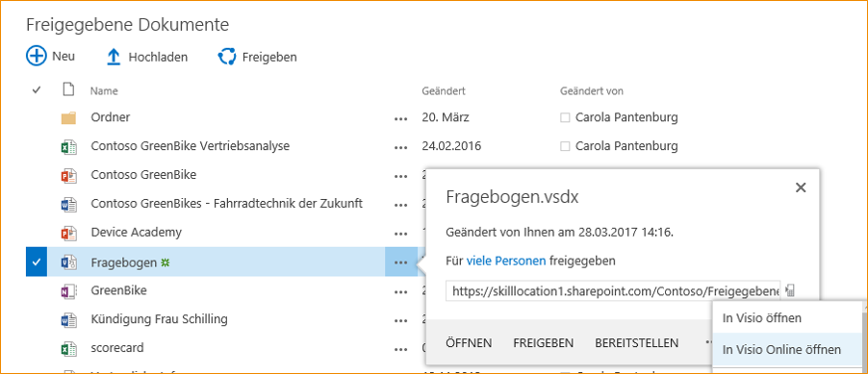Click the Freigeben share icon
The width and height of the screenshot is (868, 374).
point(227,57)
